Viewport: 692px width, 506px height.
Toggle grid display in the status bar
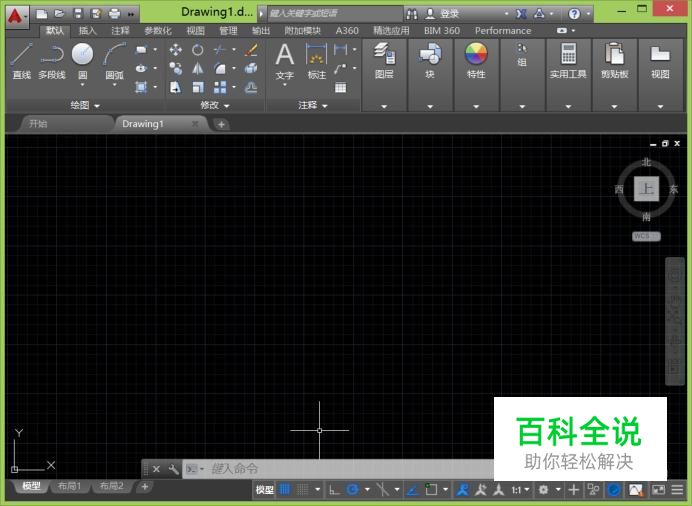[285, 490]
